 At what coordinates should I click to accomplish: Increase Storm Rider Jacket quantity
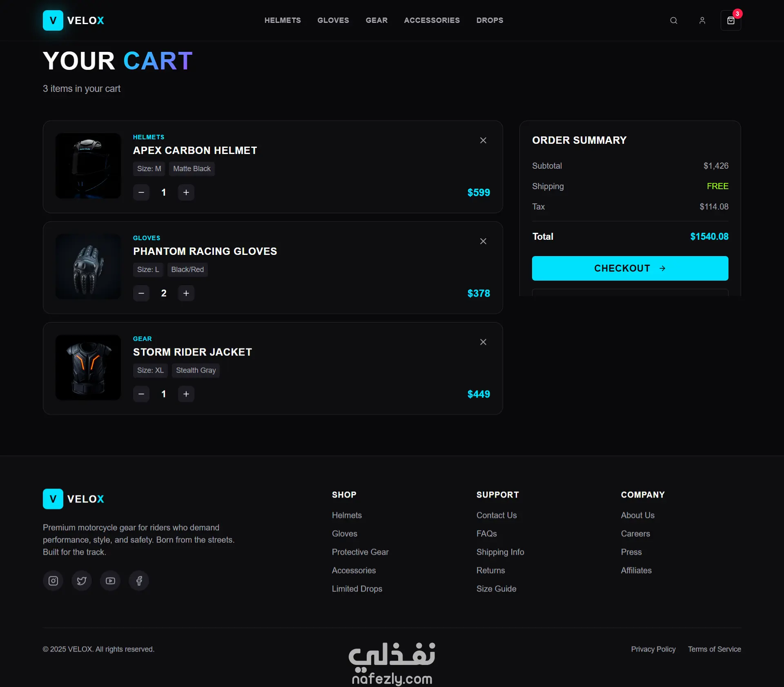(186, 394)
